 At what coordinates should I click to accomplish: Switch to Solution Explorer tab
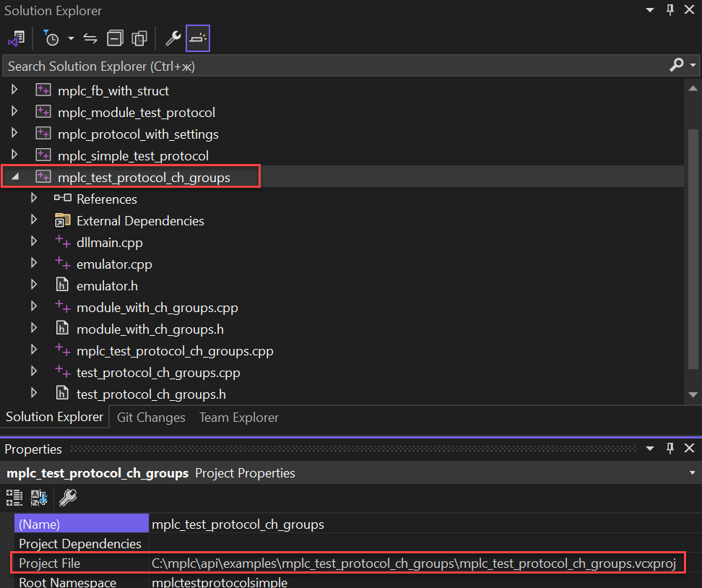click(55, 417)
